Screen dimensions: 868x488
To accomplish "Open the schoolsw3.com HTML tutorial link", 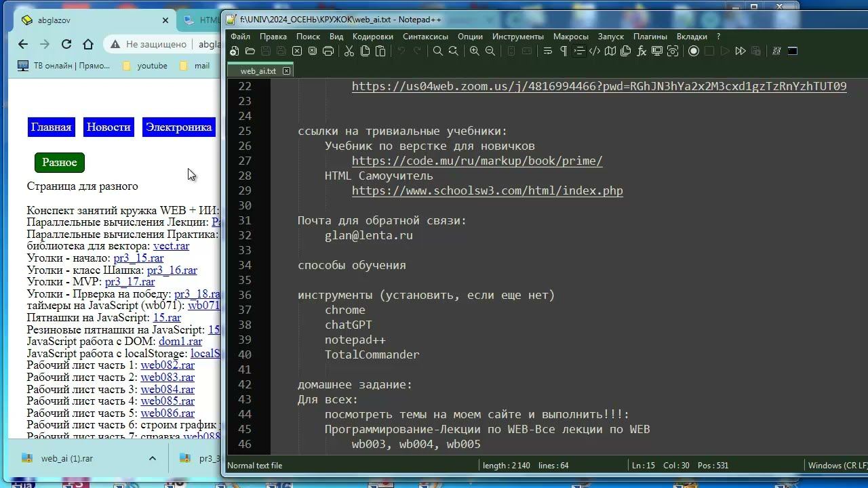I will coord(487,190).
